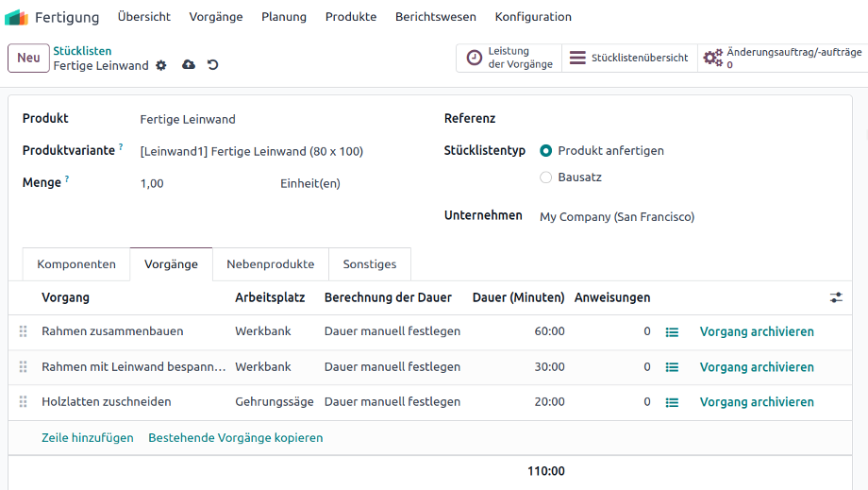Click Zeile hinzufügen link
Screen dimensions: 868x490
click(88, 437)
